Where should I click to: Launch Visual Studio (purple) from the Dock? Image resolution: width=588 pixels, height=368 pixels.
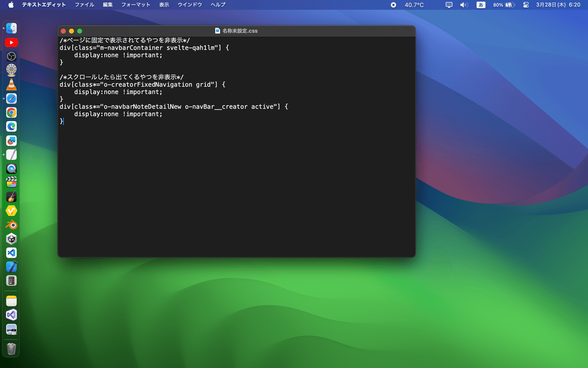pos(11,315)
